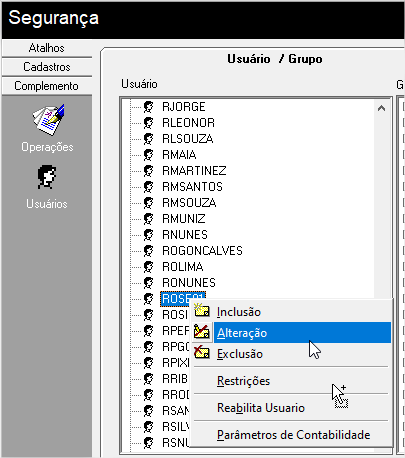Image resolution: width=405 pixels, height=458 pixels.
Task: Click the highlighted ROSE user entry
Action: click(x=183, y=298)
